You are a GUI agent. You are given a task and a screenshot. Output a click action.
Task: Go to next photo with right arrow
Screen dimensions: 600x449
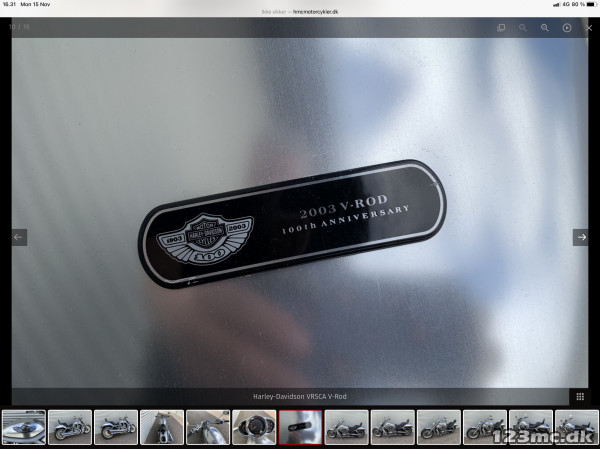pyautogui.click(x=580, y=237)
